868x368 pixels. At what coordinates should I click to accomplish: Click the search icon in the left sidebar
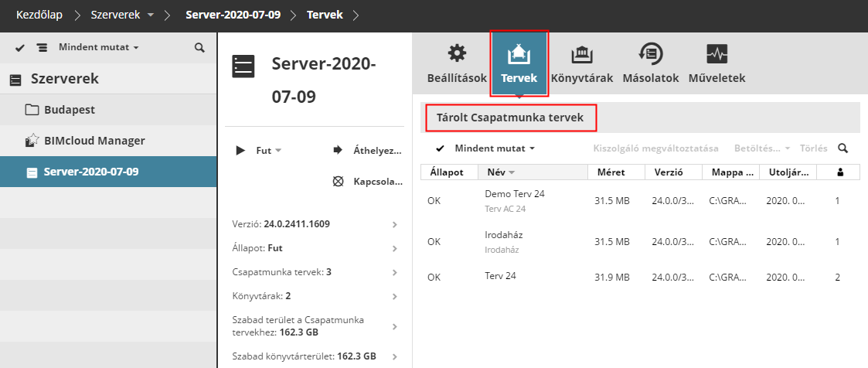[x=200, y=48]
